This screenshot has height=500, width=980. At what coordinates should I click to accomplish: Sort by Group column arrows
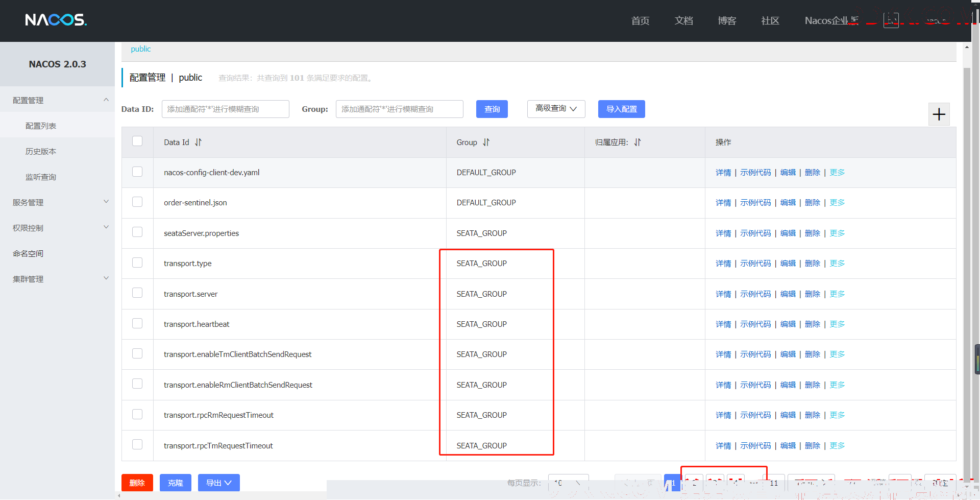[486, 142]
